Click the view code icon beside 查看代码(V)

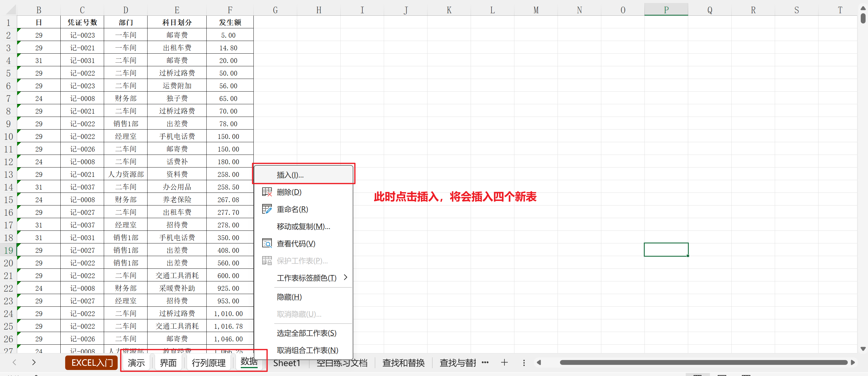pos(266,243)
